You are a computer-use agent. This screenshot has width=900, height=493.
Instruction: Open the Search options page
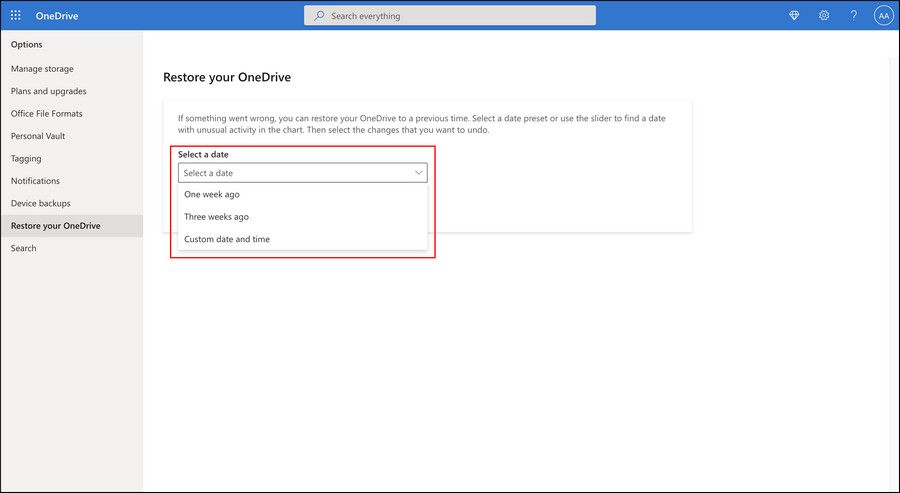point(72,248)
